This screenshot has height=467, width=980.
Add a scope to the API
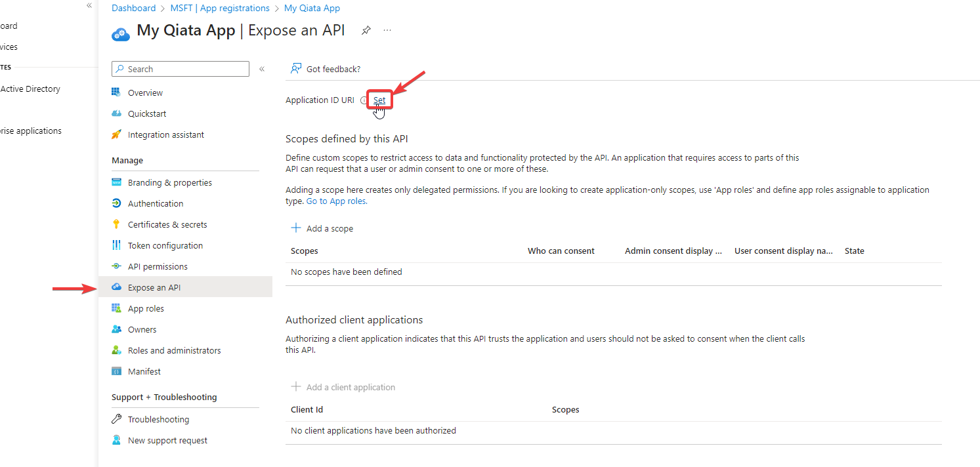point(322,228)
